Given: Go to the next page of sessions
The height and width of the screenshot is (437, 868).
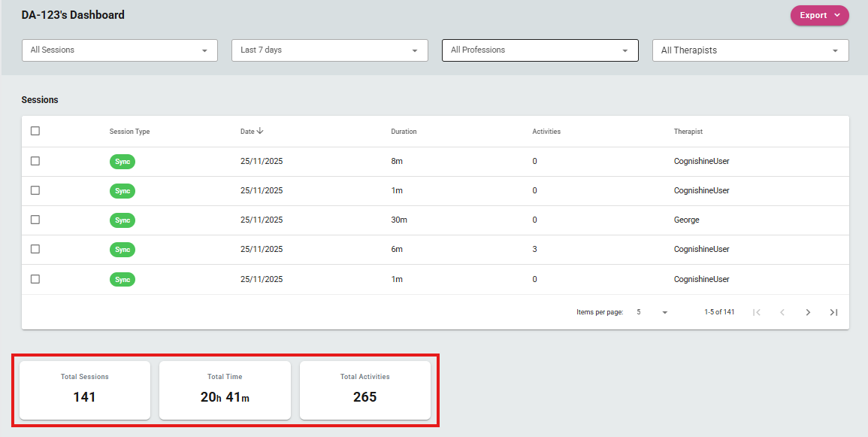Looking at the screenshot, I should (808, 312).
